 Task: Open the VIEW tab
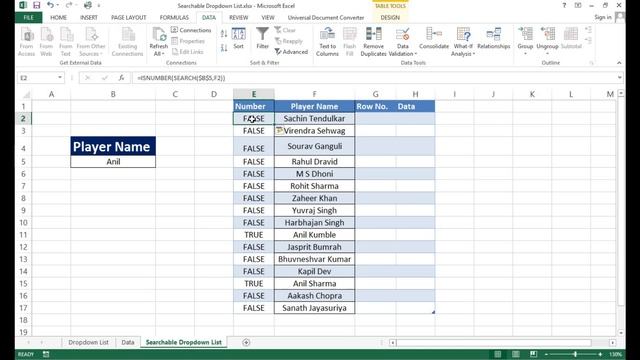click(x=268, y=18)
